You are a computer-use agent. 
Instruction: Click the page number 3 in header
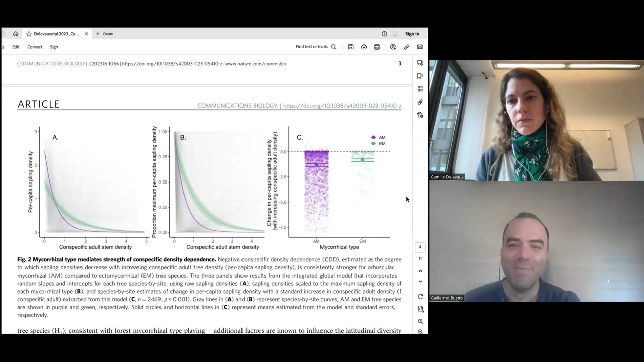pos(400,64)
